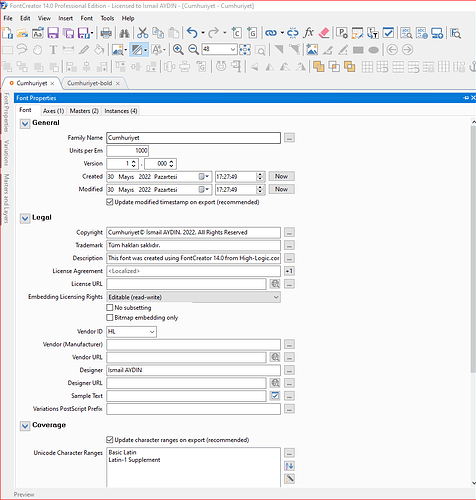
Task: Enable Bitmap embedding only checkbox
Action: click(x=110, y=317)
